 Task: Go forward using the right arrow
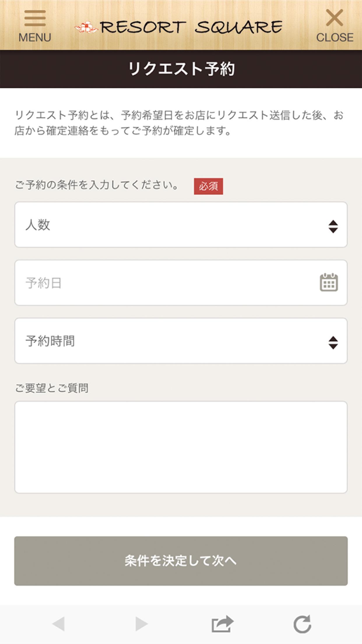tap(141, 624)
